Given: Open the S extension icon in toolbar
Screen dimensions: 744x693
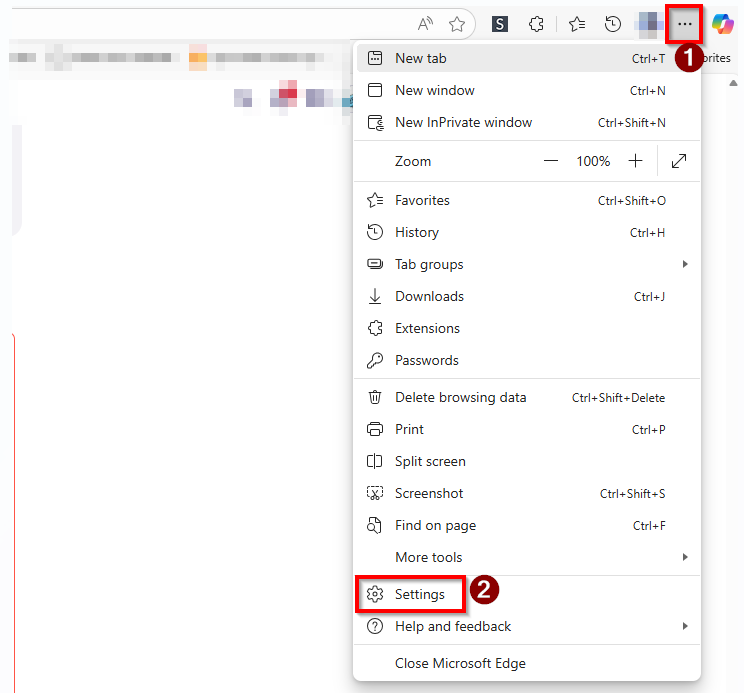Looking at the screenshot, I should pos(500,24).
